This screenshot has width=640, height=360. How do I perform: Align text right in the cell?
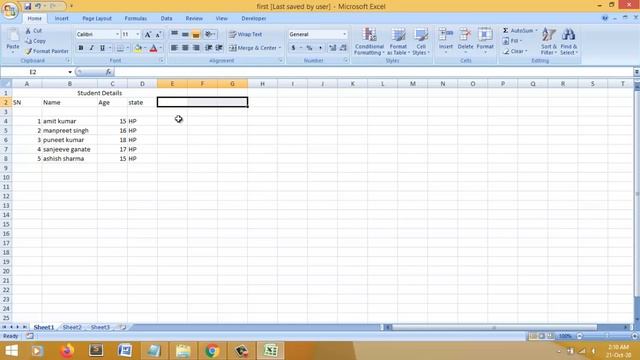(196, 48)
